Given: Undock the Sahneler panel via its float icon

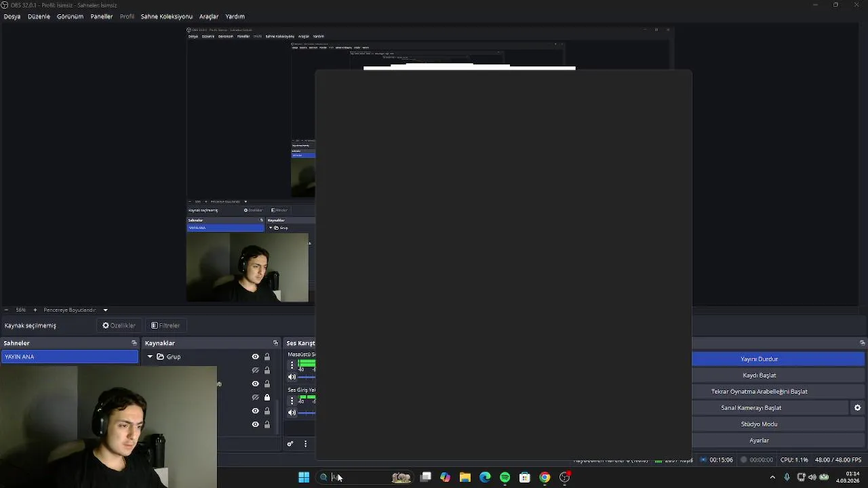Looking at the screenshot, I should 134,343.
